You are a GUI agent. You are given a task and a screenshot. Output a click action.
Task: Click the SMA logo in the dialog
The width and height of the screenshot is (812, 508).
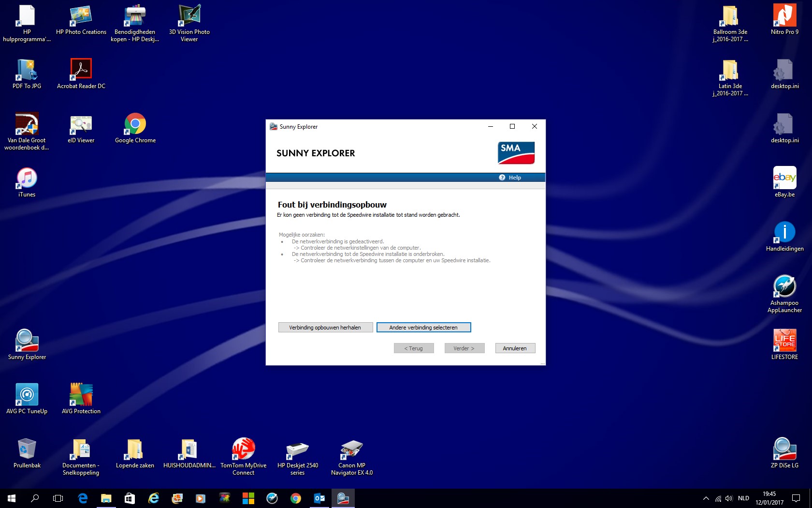pyautogui.click(x=516, y=153)
